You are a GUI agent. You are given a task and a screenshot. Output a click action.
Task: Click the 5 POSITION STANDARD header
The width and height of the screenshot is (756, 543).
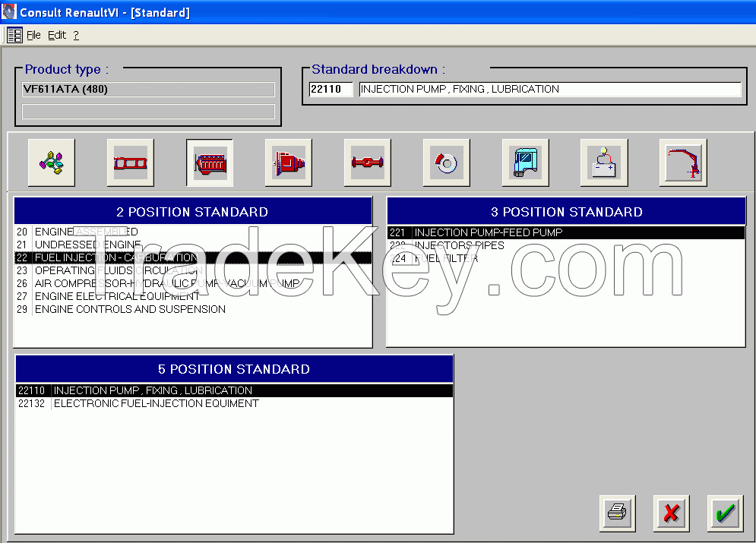(x=234, y=369)
